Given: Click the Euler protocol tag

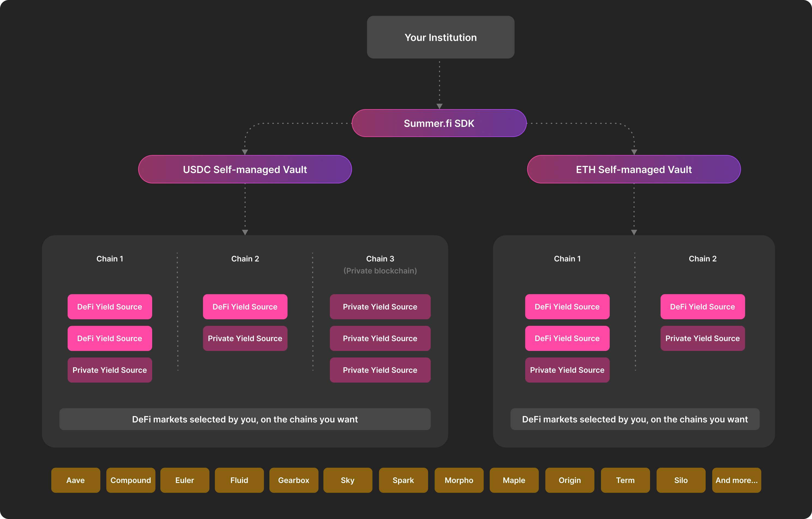Looking at the screenshot, I should pos(184,480).
